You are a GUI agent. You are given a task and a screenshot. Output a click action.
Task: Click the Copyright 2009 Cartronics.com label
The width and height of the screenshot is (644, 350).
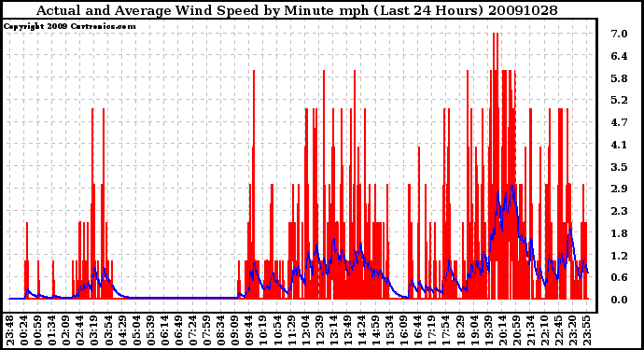point(70,27)
